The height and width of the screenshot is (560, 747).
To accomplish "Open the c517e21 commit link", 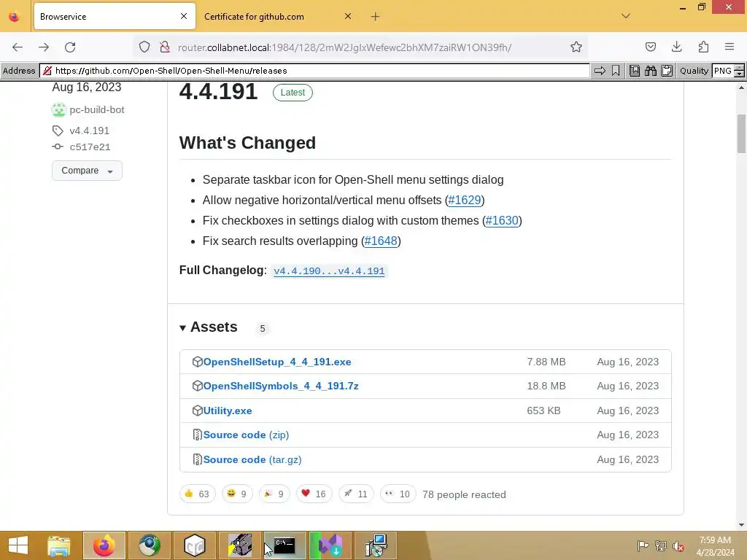I will [x=90, y=147].
